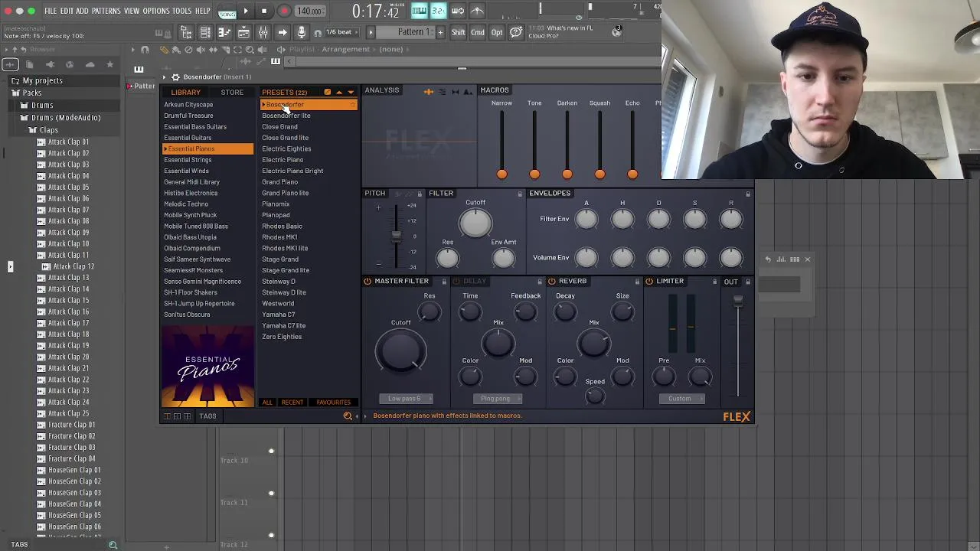The height and width of the screenshot is (551, 980).
Task: Open the FLEX search magnifier icon
Action: 347,416
